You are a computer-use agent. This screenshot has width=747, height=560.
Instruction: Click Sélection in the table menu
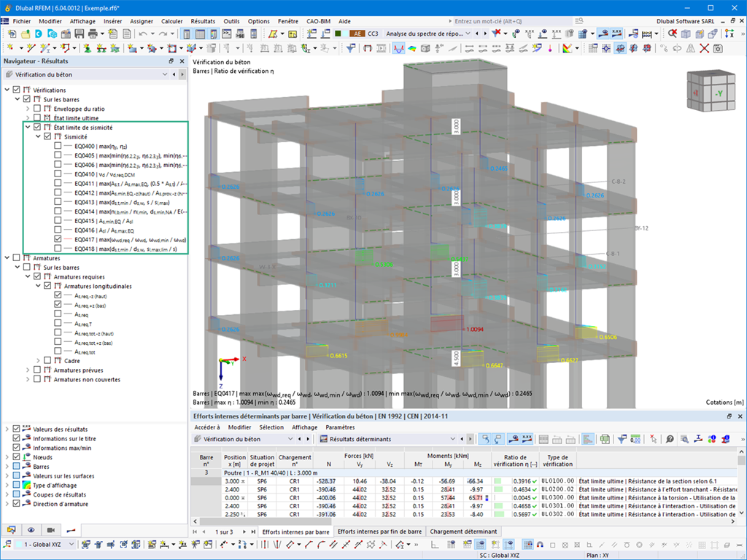[x=271, y=427]
